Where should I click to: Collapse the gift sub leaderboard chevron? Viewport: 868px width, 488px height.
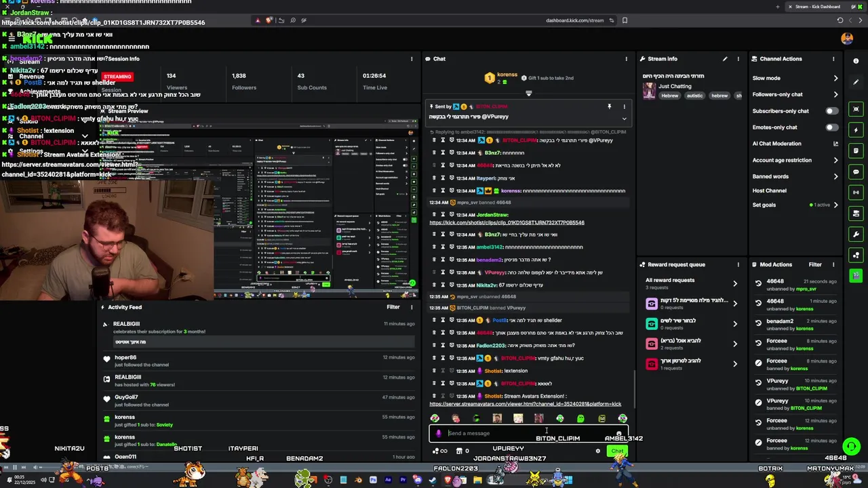click(x=529, y=94)
